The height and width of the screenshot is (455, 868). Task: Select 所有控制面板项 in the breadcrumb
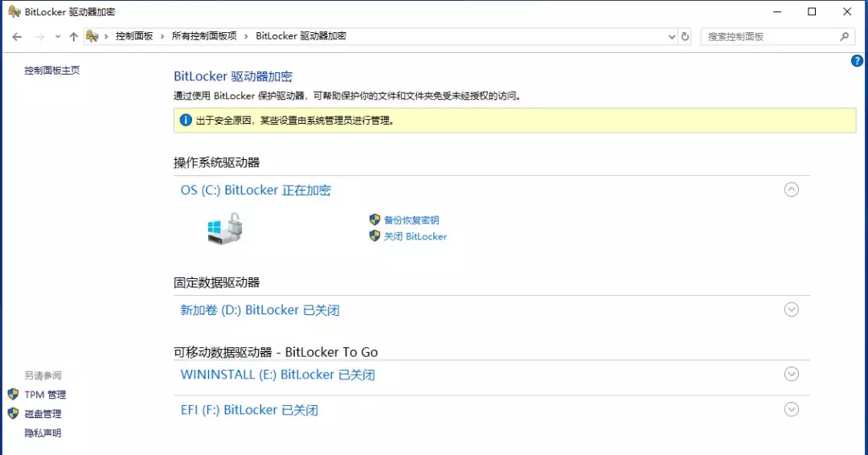pos(204,36)
